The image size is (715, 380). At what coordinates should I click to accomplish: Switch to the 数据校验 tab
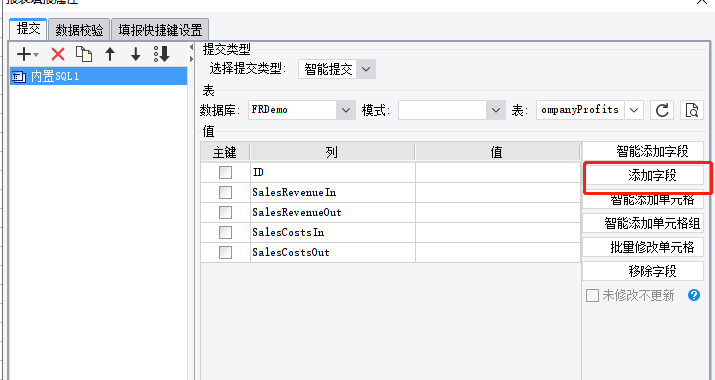coord(79,30)
